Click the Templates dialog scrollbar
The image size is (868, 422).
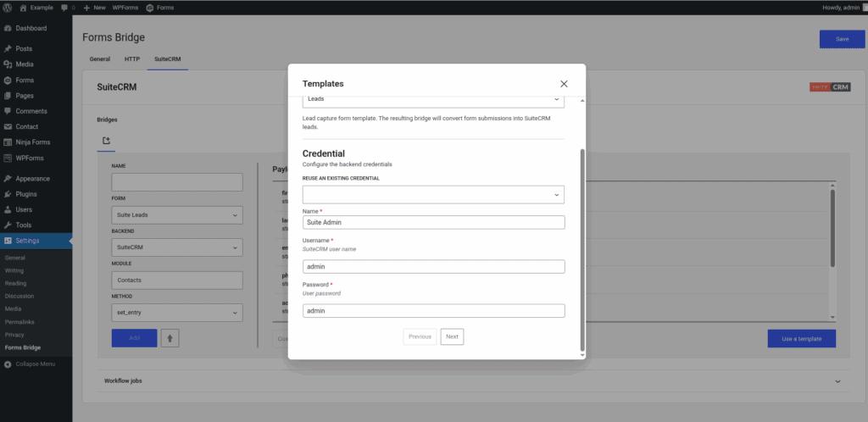(x=581, y=249)
